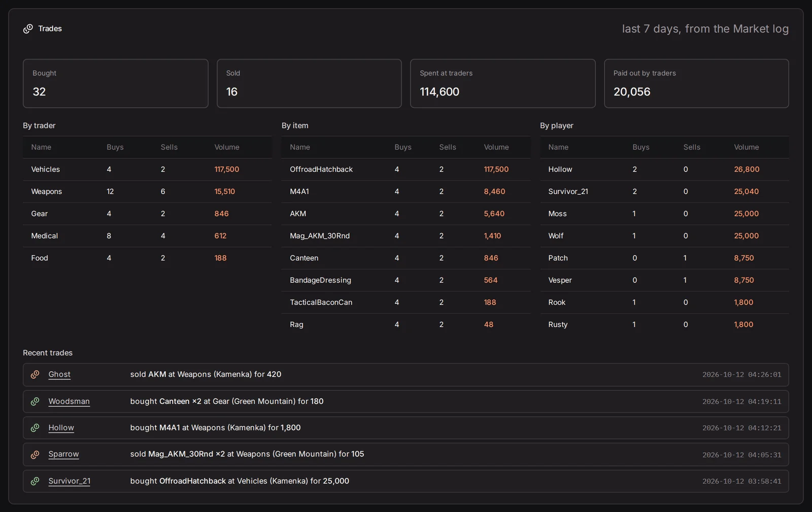Select the Mag_AKM_30Rnd item row
This screenshot has width=812, height=512.
(x=406, y=236)
